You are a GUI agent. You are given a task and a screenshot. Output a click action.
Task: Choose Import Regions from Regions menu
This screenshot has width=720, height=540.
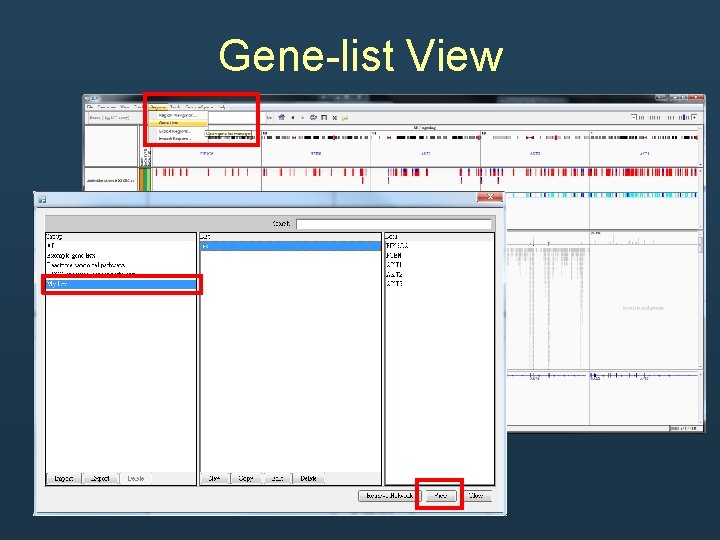coord(177,138)
